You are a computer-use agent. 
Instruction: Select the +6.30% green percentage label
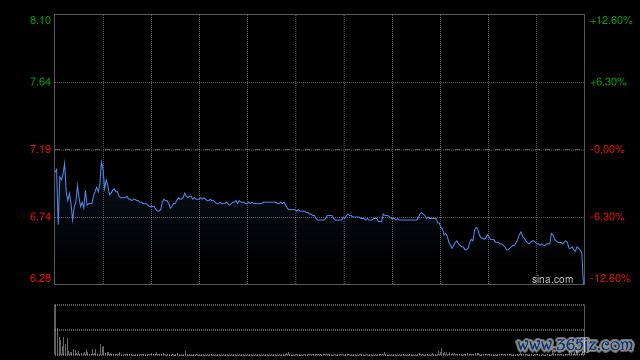(608, 82)
